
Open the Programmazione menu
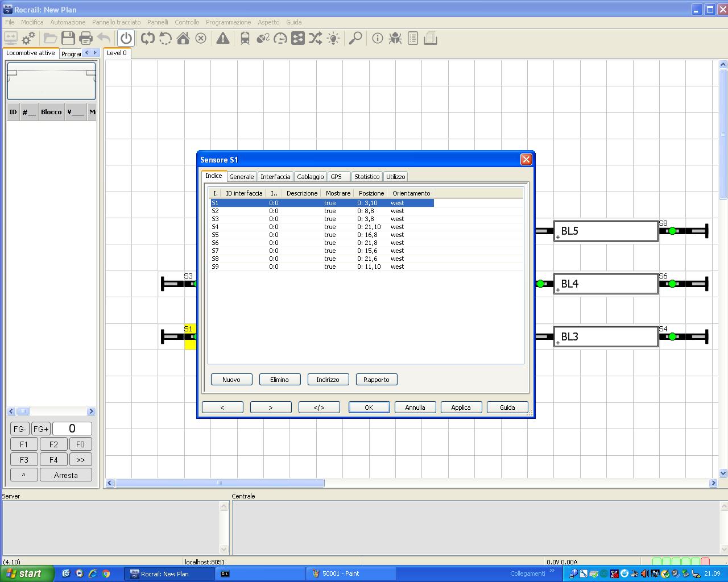228,22
